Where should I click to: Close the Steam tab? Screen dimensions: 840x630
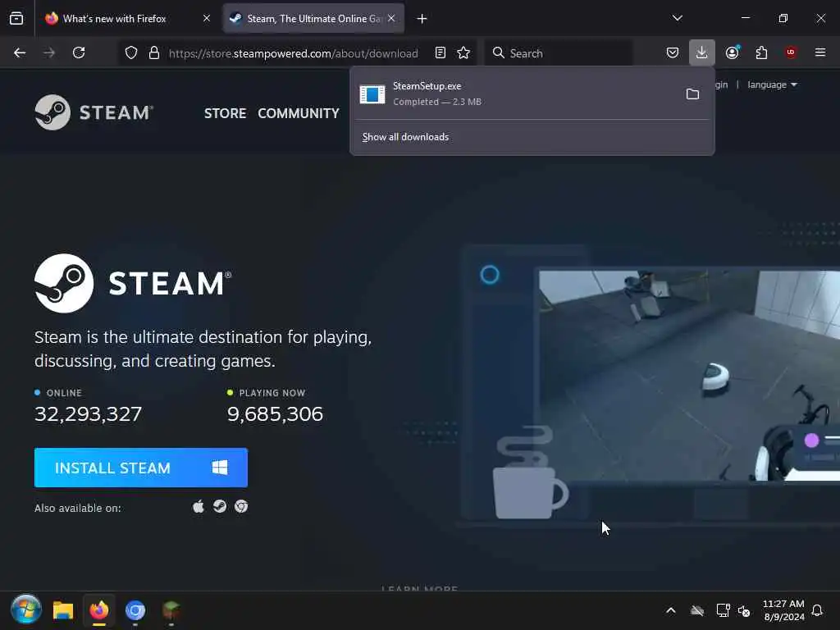pyautogui.click(x=391, y=19)
